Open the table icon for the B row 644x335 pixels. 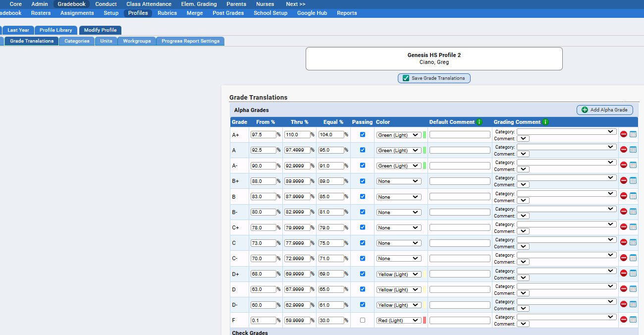[633, 196]
